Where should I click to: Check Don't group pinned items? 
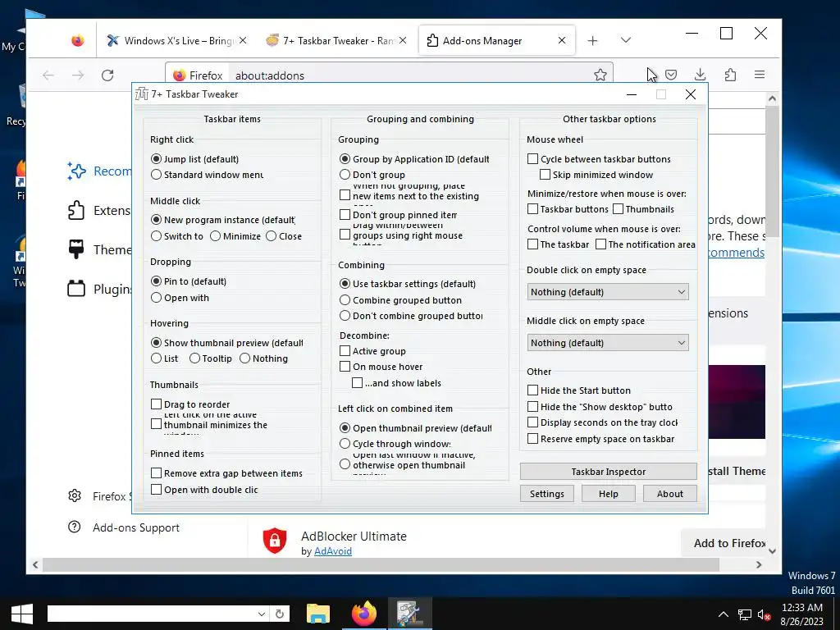(x=345, y=215)
